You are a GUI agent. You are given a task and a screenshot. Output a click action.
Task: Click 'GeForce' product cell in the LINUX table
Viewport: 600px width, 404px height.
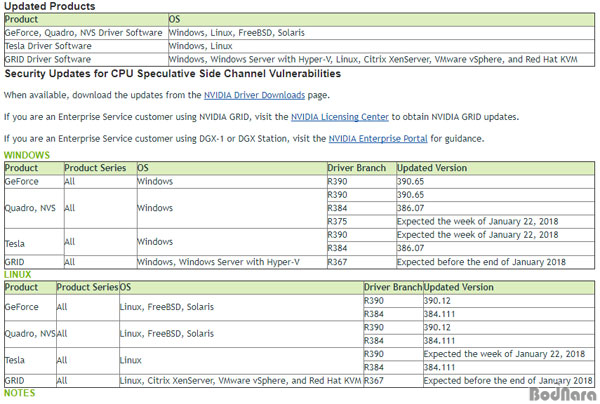(30, 307)
